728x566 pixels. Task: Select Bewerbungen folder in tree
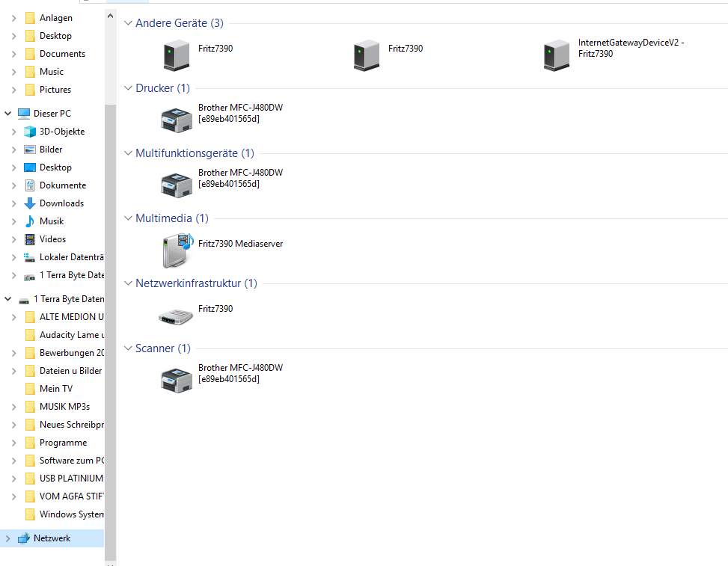tap(72, 353)
